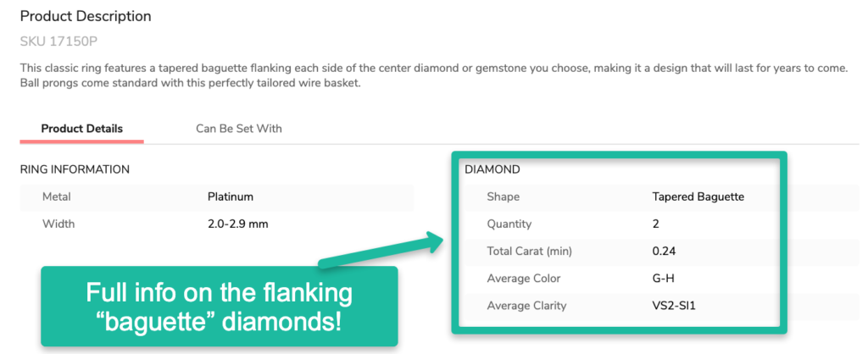The width and height of the screenshot is (868, 354).
Task: Switch to the Product Details tab
Action: click(x=82, y=129)
